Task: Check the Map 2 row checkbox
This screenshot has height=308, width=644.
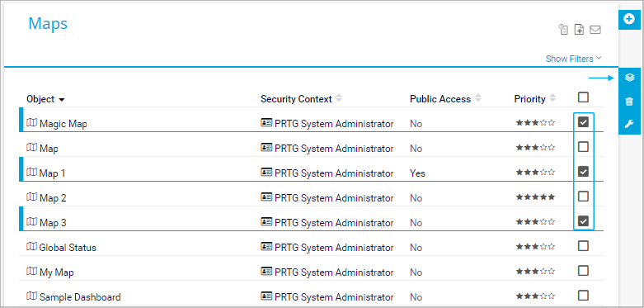Action: [583, 197]
